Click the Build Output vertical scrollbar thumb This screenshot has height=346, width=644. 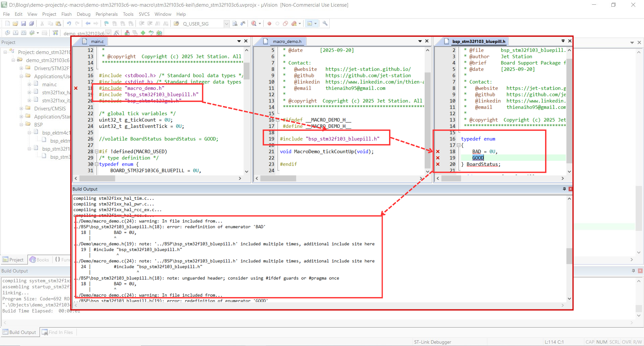pyautogui.click(x=569, y=256)
